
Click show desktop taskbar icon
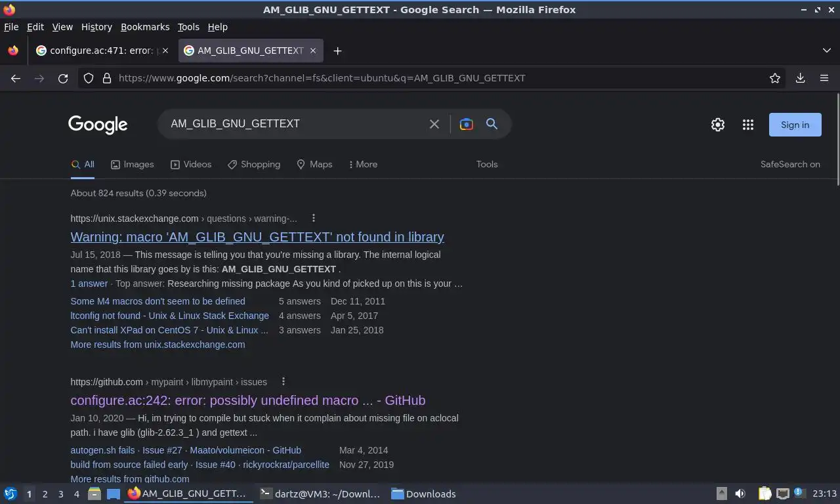[x=114, y=493]
